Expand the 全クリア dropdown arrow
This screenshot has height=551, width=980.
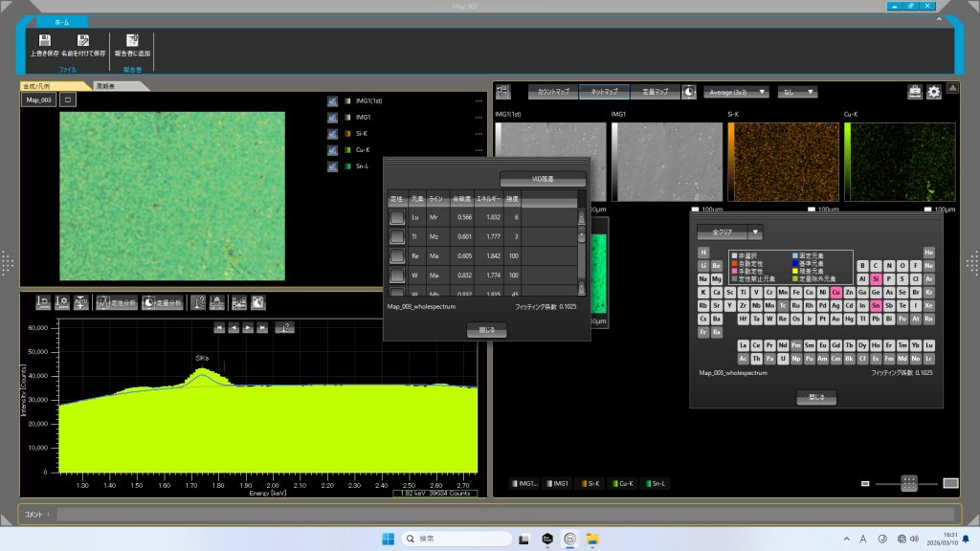(756, 231)
